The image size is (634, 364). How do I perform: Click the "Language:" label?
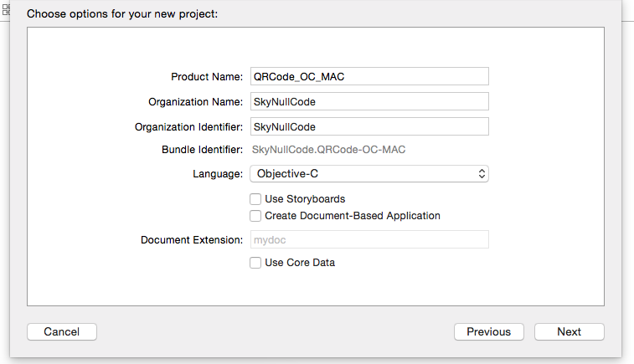[218, 174]
